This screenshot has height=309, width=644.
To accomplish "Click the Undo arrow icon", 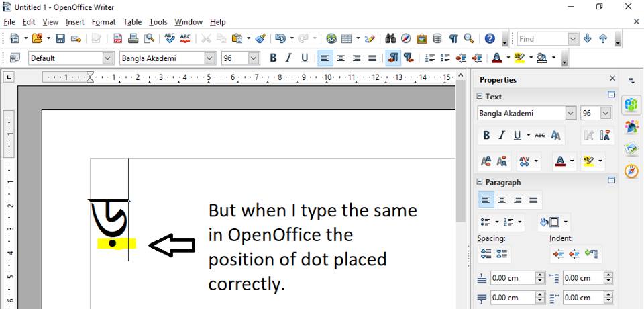I will [x=280, y=39].
